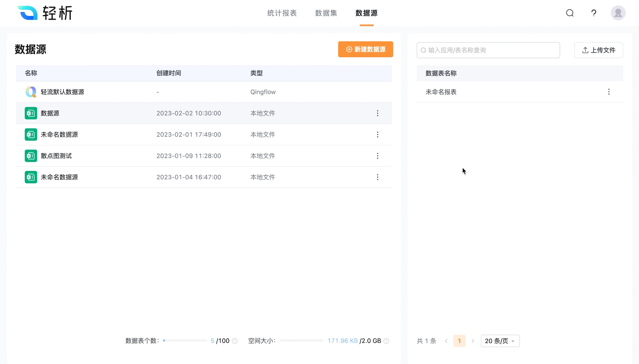Switch to 统计报表 tab
The image size is (639, 364).
pyautogui.click(x=282, y=13)
